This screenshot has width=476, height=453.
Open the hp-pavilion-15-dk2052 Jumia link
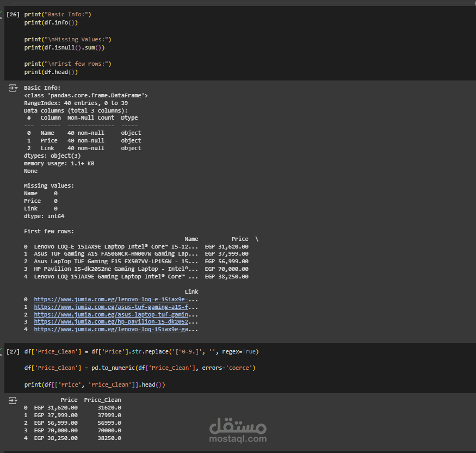tap(111, 321)
